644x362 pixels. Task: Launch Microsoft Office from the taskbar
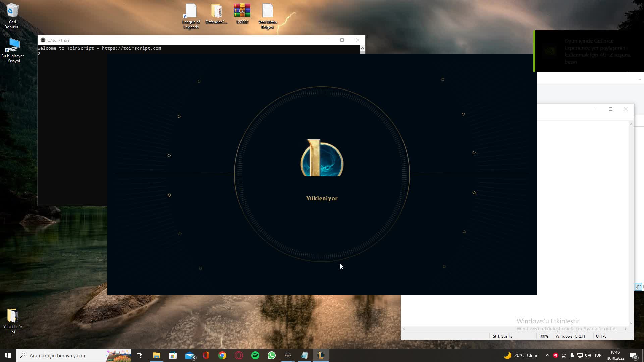coord(206,355)
